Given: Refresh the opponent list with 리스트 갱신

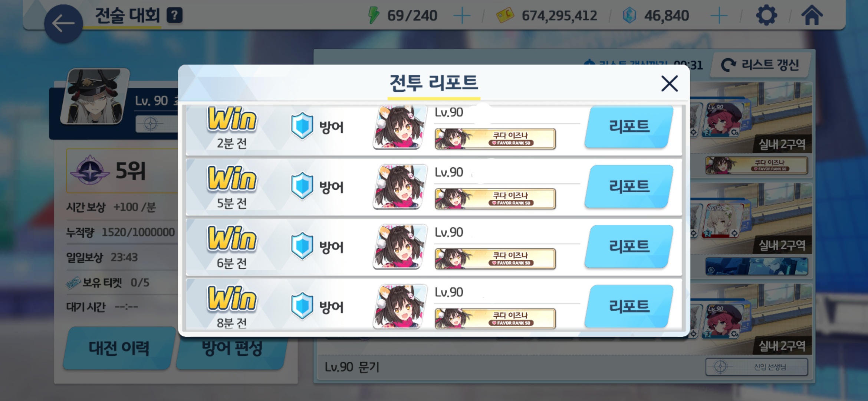Looking at the screenshot, I should pyautogui.click(x=760, y=65).
